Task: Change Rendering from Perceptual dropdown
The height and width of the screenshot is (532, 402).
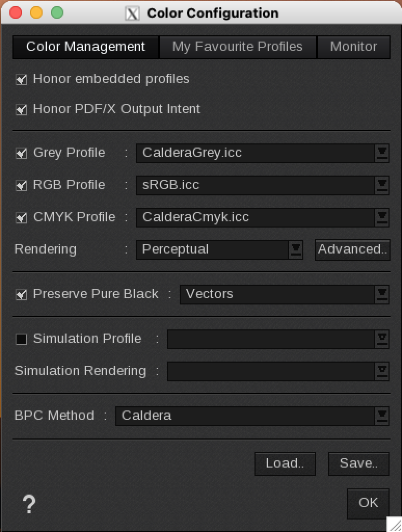Action: (x=219, y=250)
